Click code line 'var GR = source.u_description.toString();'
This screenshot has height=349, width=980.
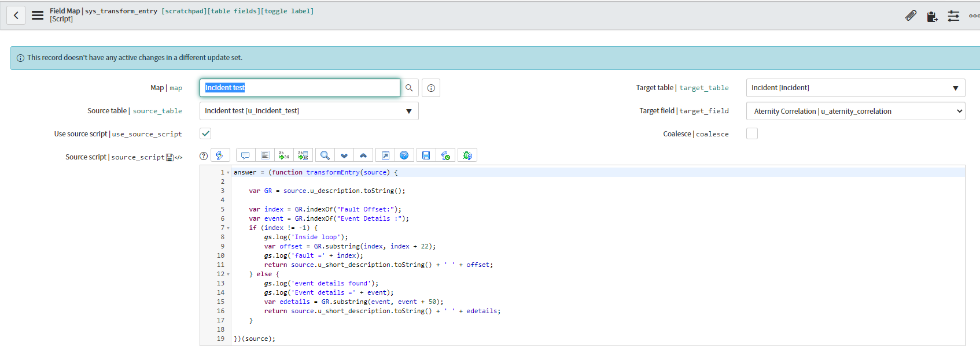(x=327, y=191)
